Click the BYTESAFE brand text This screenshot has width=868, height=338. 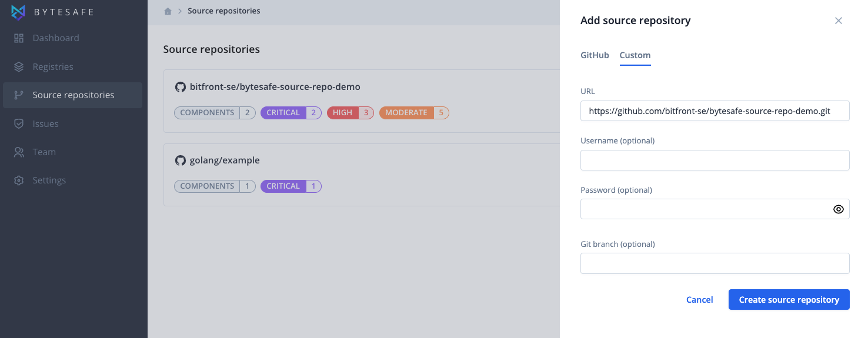pyautogui.click(x=64, y=12)
